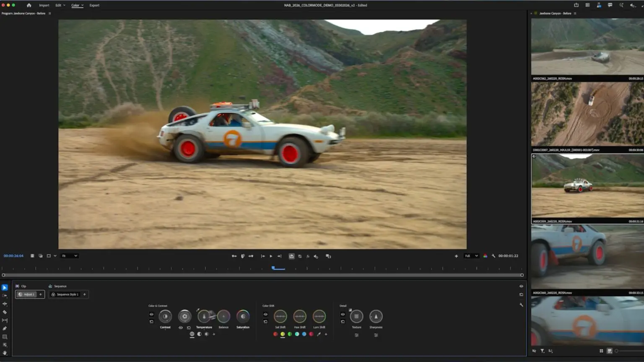Switch to the Import tab
This screenshot has height=362, width=644.
point(44,5)
